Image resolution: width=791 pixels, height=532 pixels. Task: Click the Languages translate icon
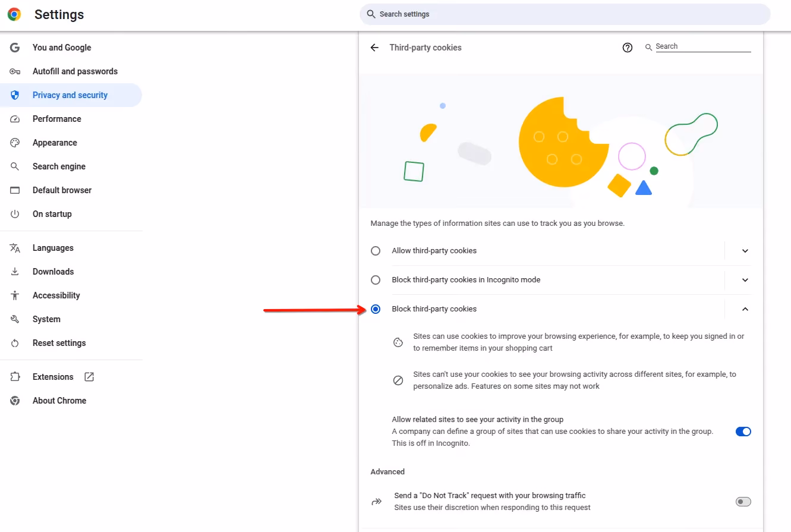click(x=15, y=248)
